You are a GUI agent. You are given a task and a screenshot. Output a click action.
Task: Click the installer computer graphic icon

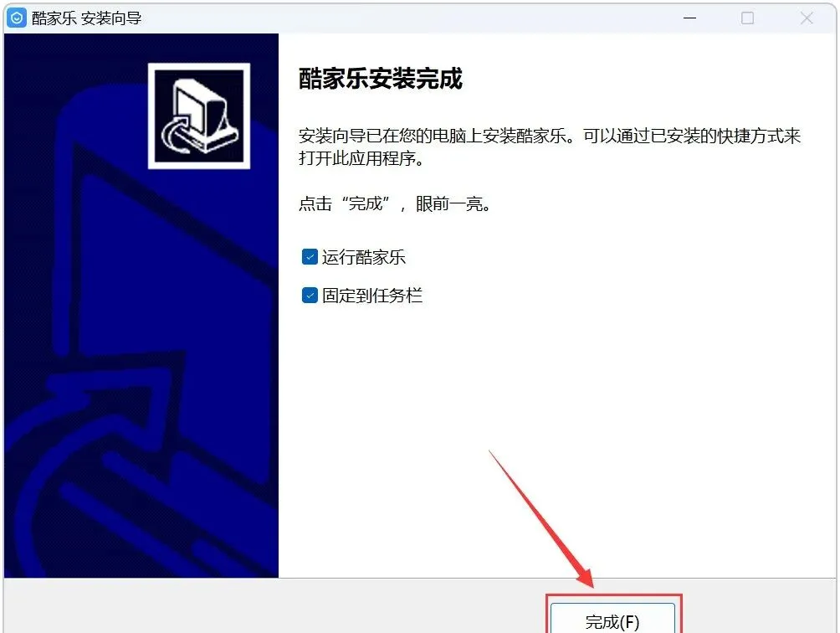199,116
